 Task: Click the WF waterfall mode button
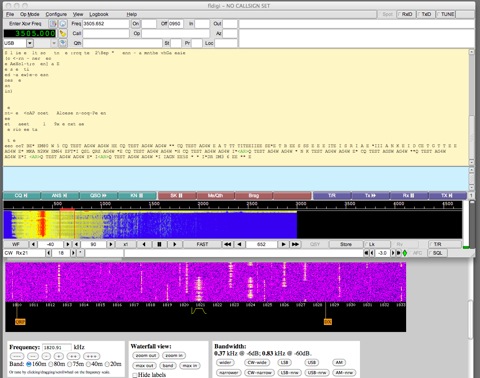coord(16,244)
